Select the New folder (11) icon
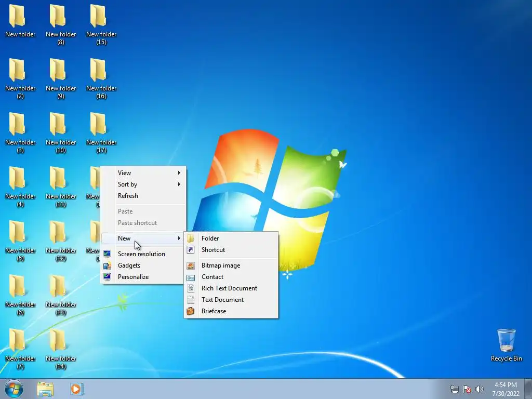Image resolution: width=532 pixels, height=399 pixels. (61, 187)
